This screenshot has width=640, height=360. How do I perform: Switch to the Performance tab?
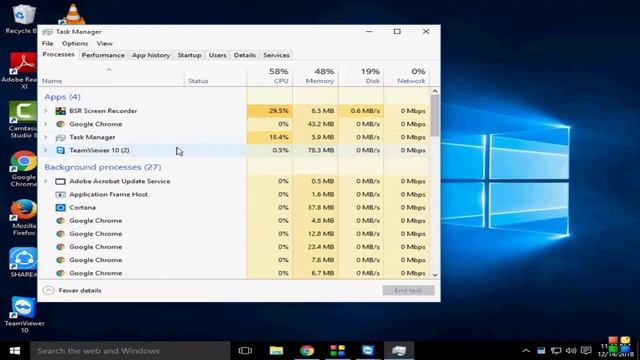coord(103,55)
